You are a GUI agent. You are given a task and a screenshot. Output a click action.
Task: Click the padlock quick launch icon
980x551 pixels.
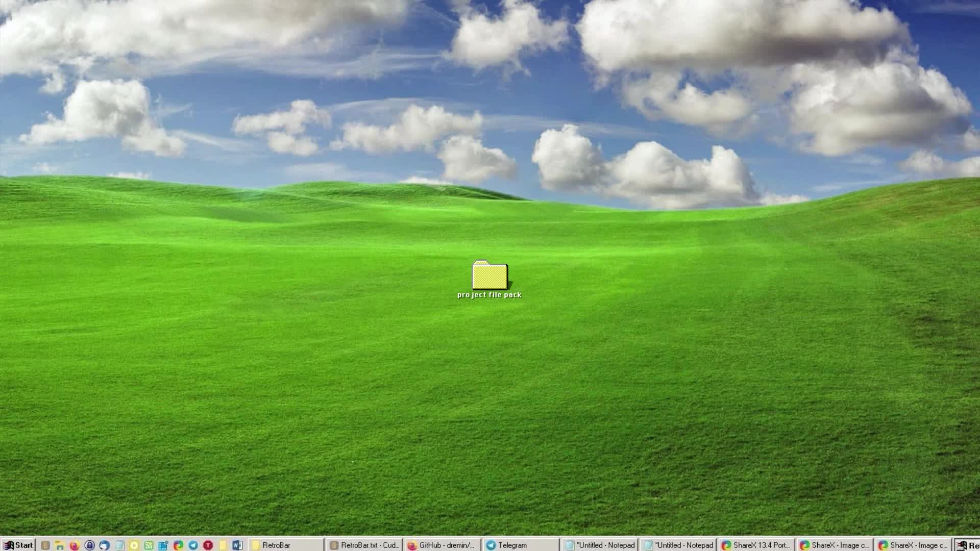click(89, 545)
